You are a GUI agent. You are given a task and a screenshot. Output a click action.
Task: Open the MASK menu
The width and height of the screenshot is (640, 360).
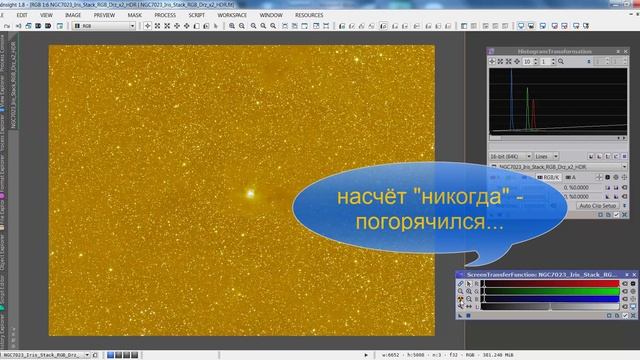pos(135,15)
